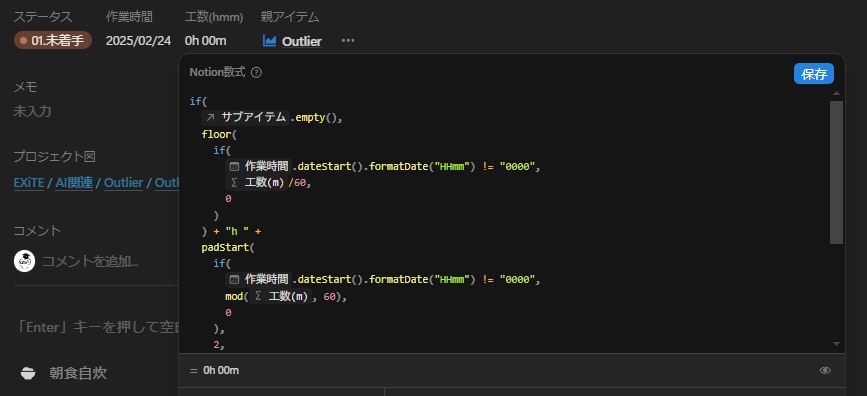Click the calendar icon on second 作業時間 token

234,279
